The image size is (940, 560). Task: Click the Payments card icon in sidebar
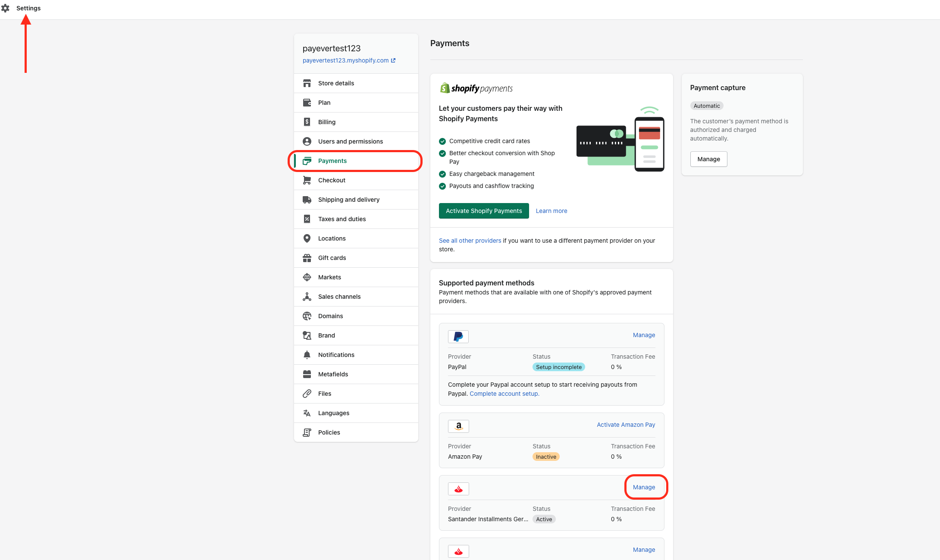tap(307, 161)
